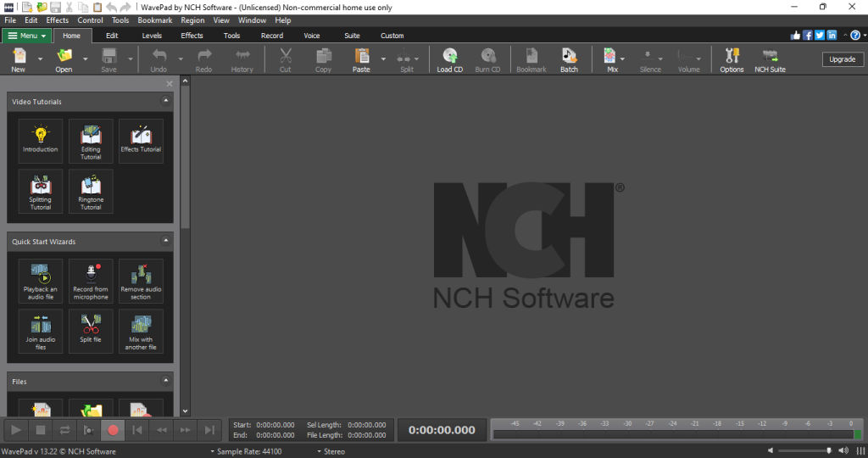The image size is (868, 458).
Task: Open the Options settings icon
Action: click(732, 59)
